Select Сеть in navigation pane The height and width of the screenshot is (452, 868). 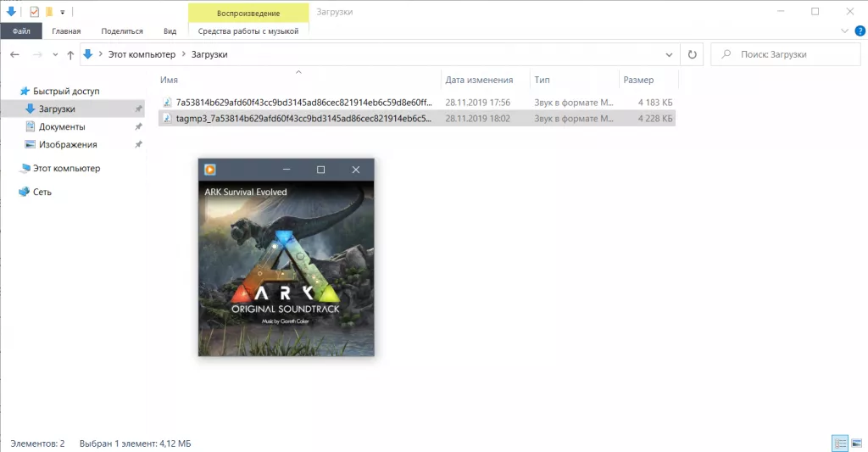point(42,193)
